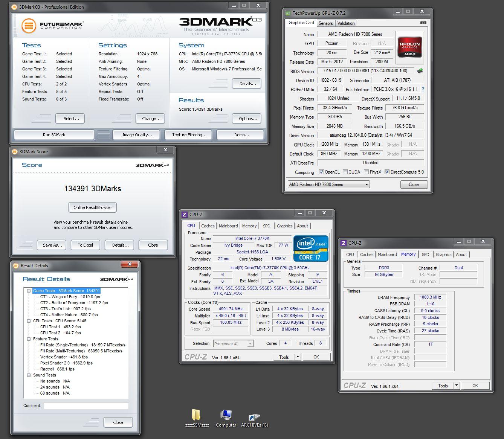The width and height of the screenshot is (504, 439).
Task: Select the CPU Test 2 result row
Action: (x=60, y=333)
